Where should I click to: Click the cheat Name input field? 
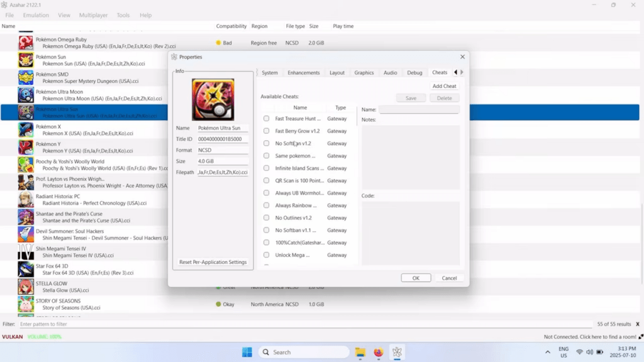(x=419, y=109)
